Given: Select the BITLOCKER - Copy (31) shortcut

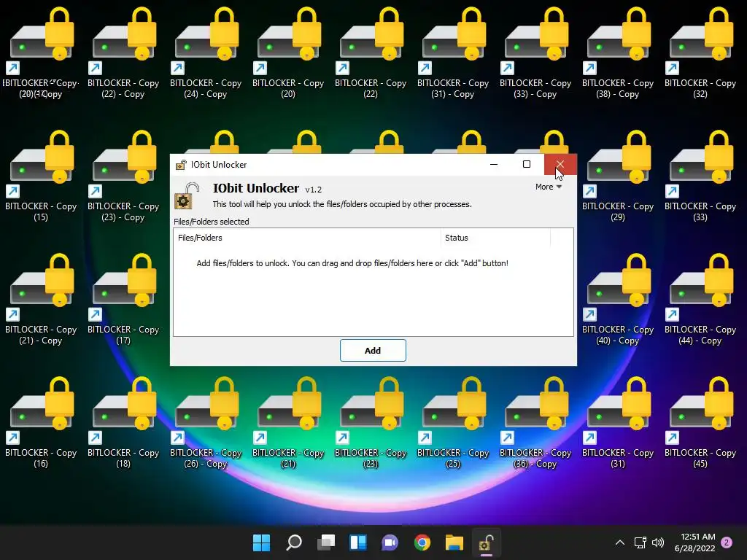Looking at the screenshot, I should point(618,422).
